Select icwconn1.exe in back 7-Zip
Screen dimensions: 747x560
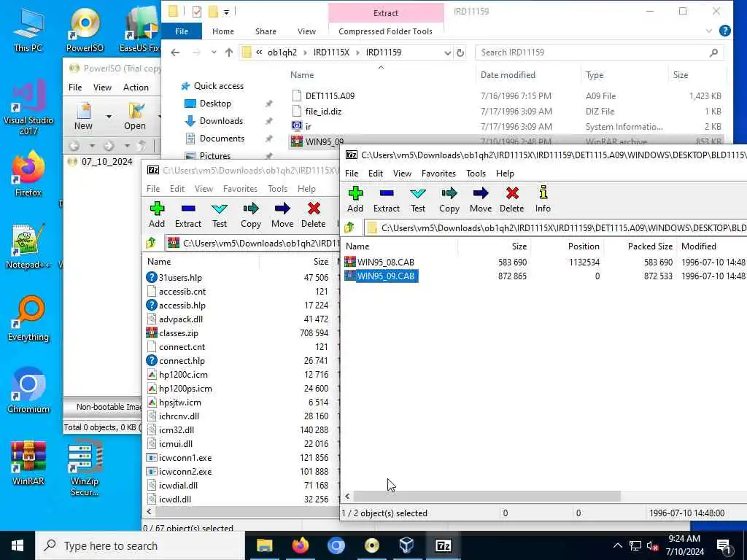185,458
